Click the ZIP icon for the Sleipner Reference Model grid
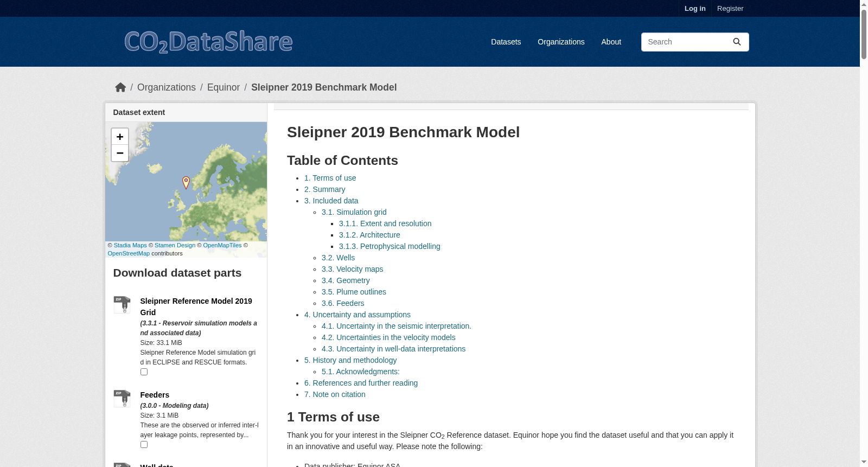 [x=122, y=305]
